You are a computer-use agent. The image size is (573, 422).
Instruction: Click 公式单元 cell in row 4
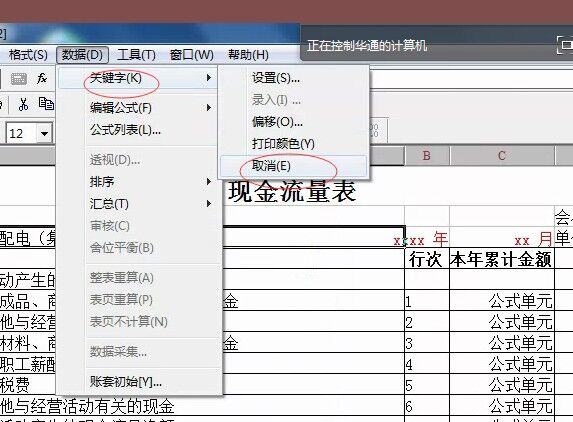pyautogui.click(x=502, y=364)
